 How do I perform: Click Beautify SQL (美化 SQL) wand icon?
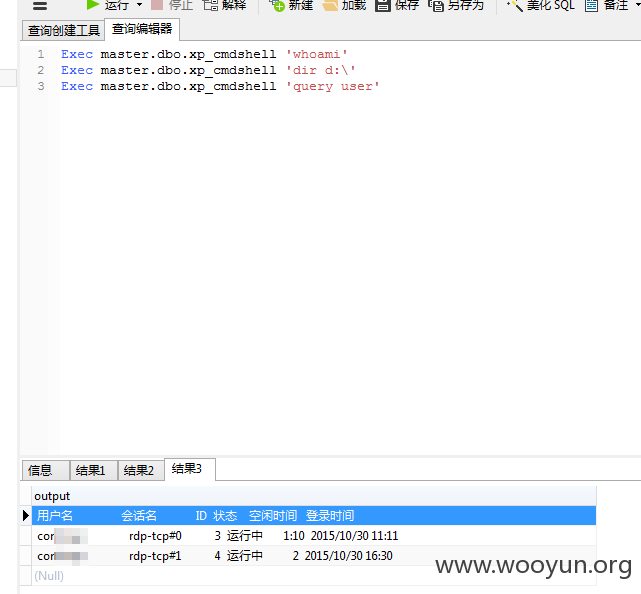[515, 5]
